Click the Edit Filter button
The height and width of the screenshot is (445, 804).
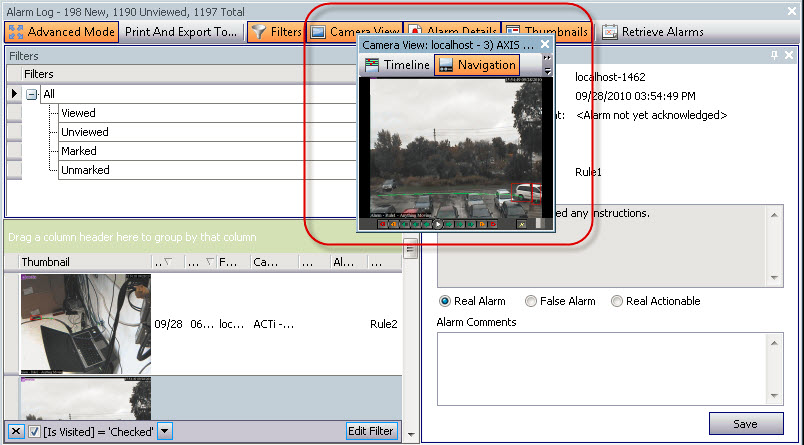[x=371, y=431]
